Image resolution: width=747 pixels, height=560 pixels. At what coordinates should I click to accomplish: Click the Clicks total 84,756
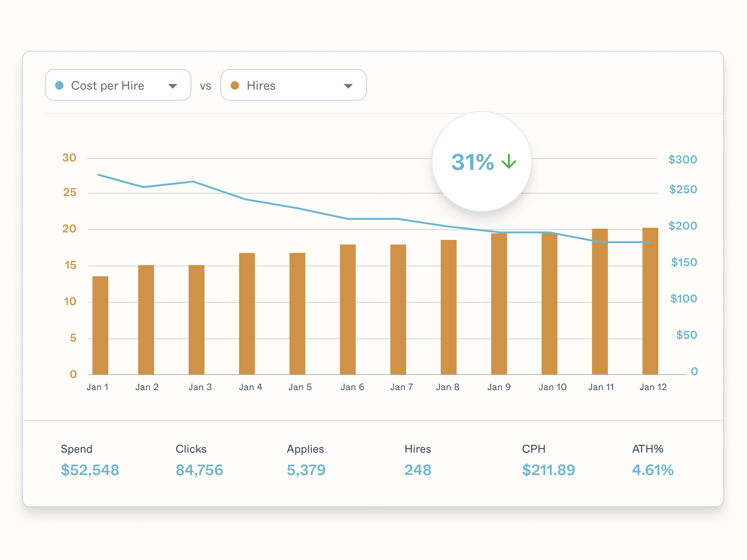point(199,470)
